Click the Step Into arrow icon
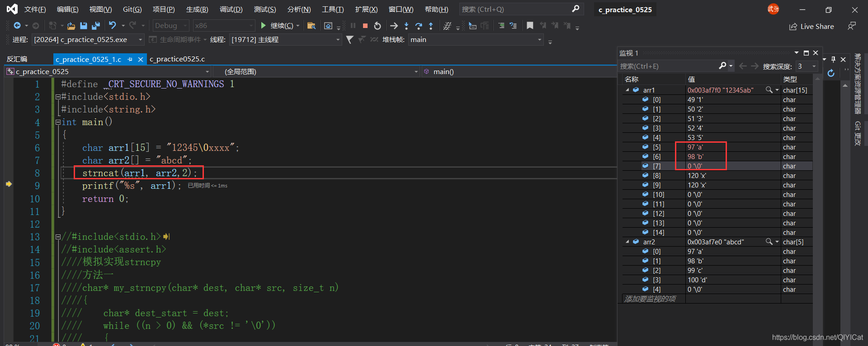Image resolution: width=868 pixels, height=346 pixels. click(406, 26)
